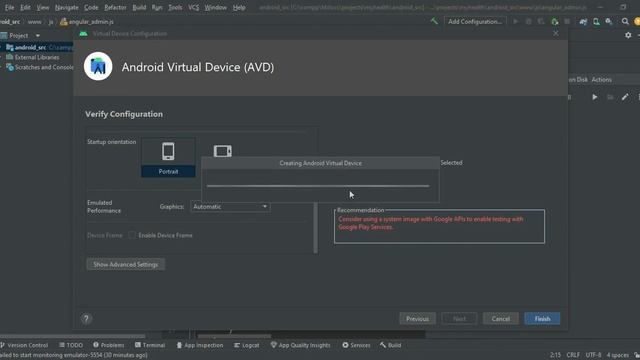Select the Portrait orientation tile
This screenshot has height=360, width=640.
[168, 158]
